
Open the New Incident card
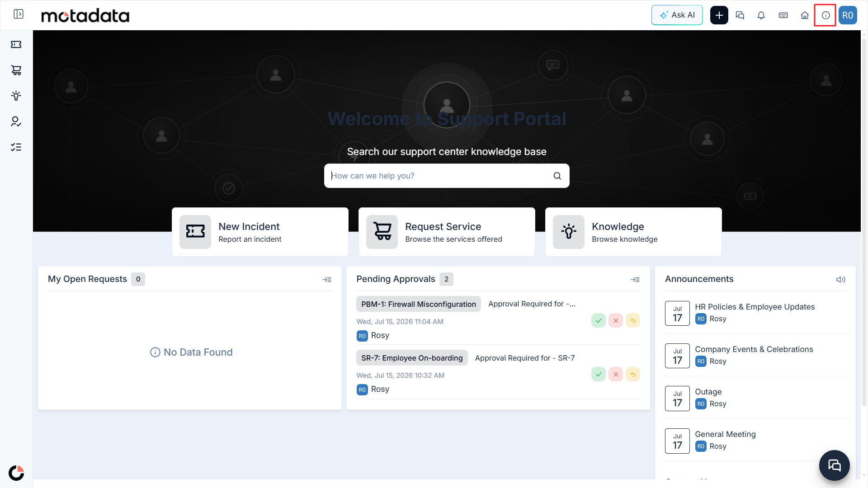[260, 232]
